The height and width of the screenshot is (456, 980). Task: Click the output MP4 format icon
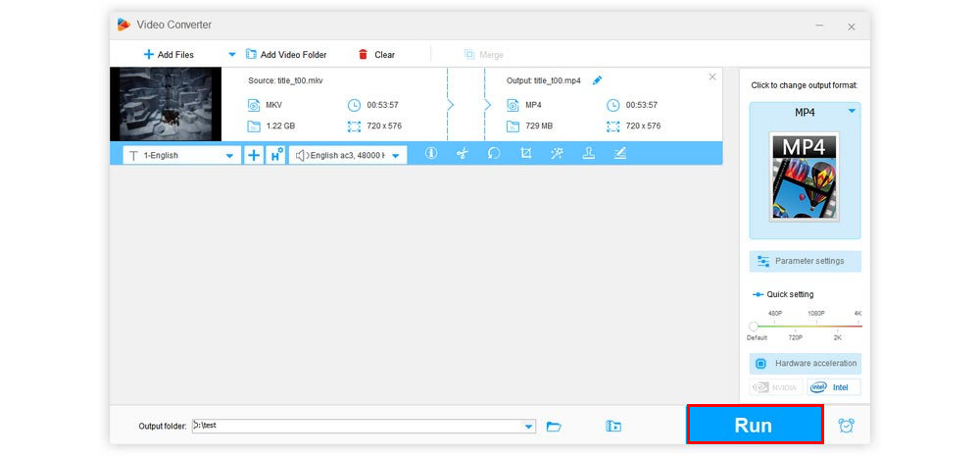coord(514,105)
